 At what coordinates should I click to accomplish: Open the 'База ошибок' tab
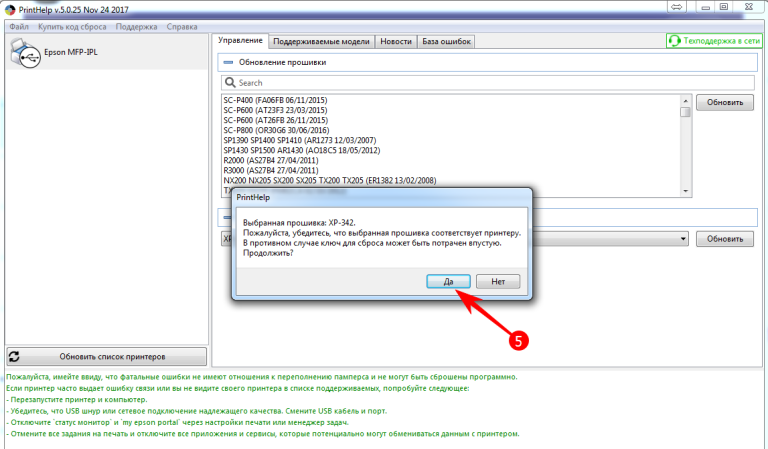(446, 42)
